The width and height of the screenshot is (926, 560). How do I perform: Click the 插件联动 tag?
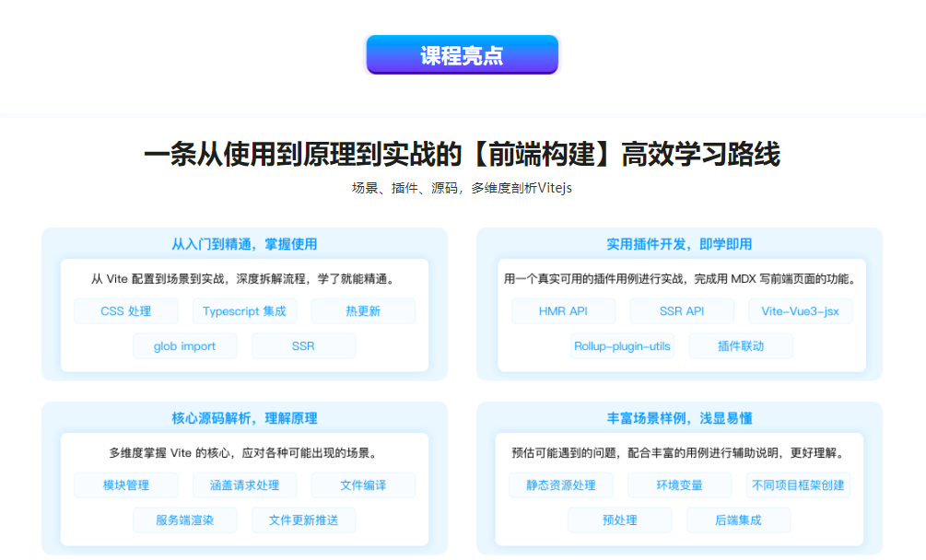point(741,346)
